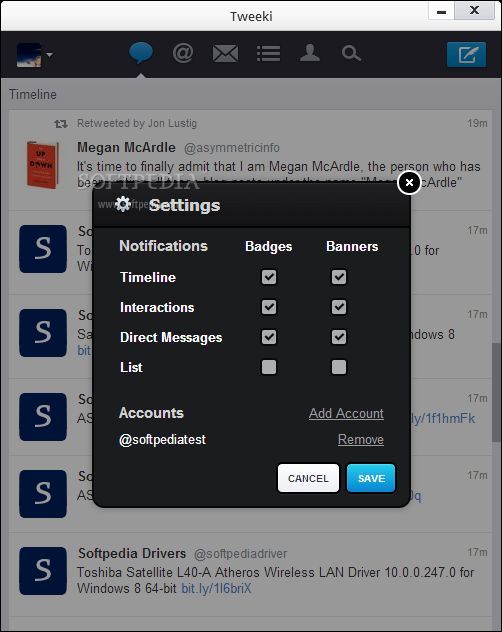
Task: Uncheck Direct Messages badges
Action: (269, 337)
